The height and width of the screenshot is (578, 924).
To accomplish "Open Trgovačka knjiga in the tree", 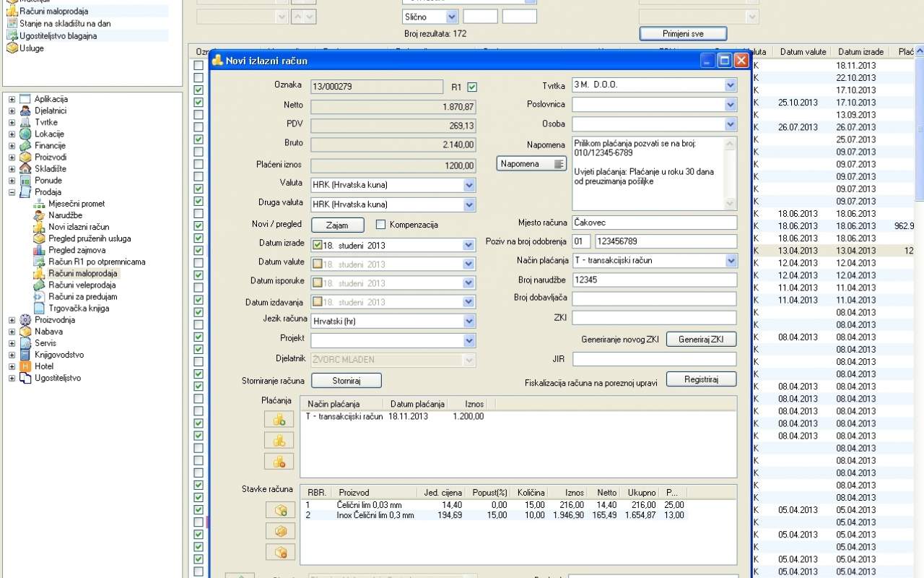I will [x=79, y=308].
